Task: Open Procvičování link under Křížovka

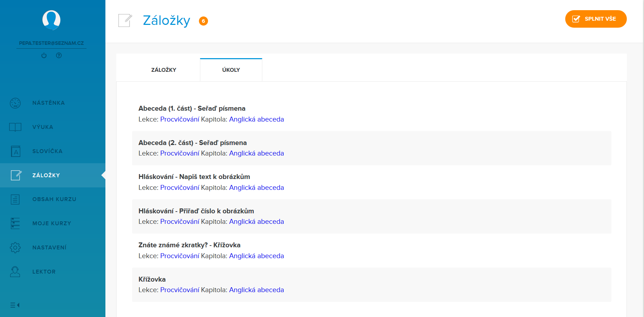Action: (180, 290)
